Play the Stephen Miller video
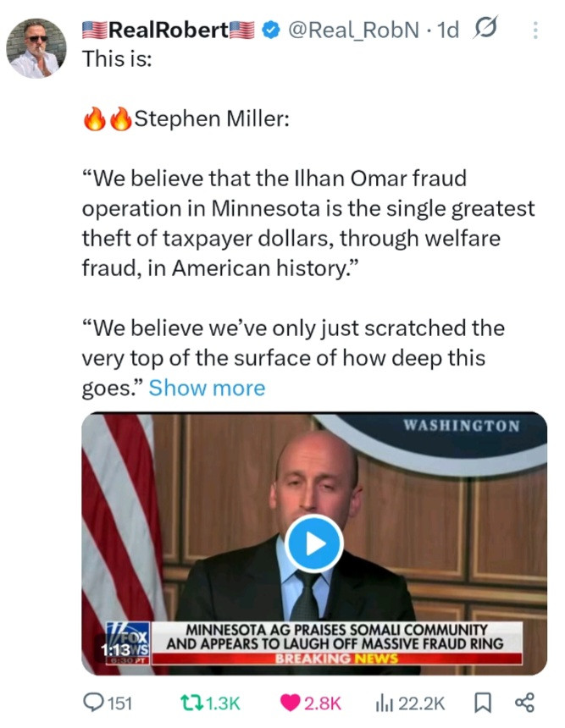Image resolution: width=565 pixels, height=728 pixels. [x=313, y=543]
